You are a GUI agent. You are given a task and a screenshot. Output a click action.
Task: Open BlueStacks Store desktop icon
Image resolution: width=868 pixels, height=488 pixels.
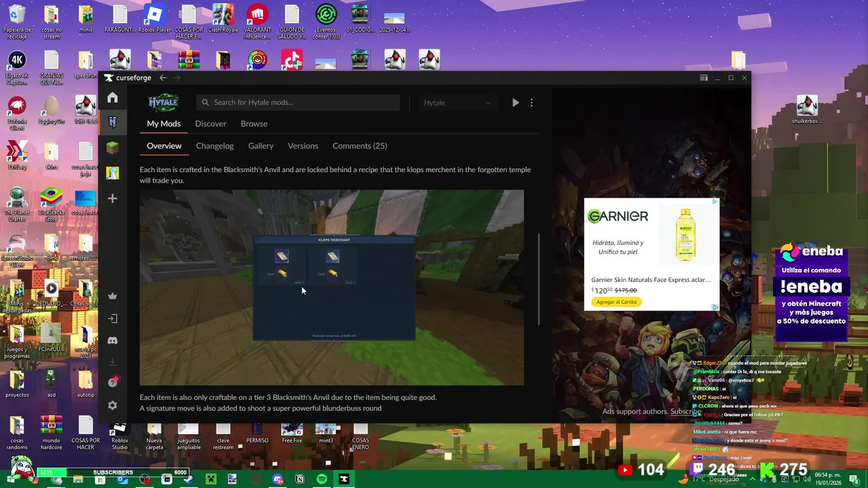pyautogui.click(x=52, y=205)
